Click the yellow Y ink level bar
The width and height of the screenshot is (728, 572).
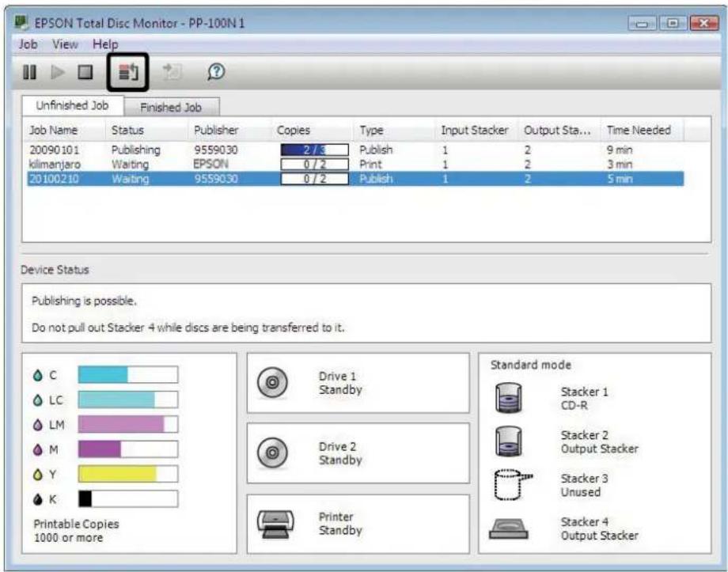pyautogui.click(x=127, y=474)
